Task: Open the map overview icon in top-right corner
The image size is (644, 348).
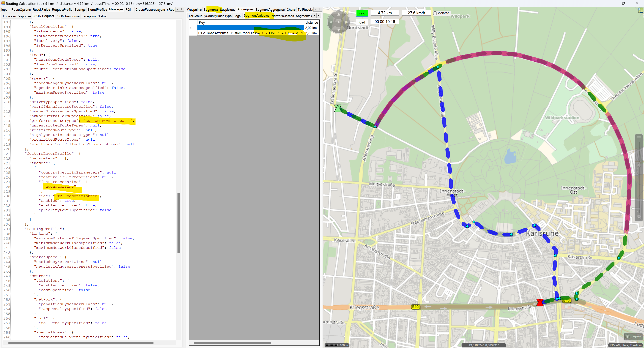Action: click(640, 10)
